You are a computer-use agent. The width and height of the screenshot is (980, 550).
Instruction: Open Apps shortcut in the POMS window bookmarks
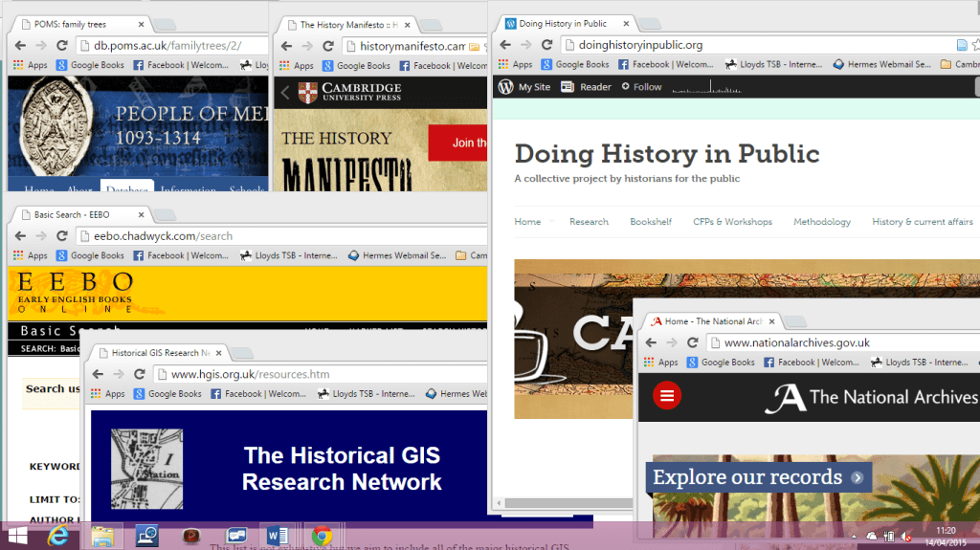pyautogui.click(x=30, y=65)
